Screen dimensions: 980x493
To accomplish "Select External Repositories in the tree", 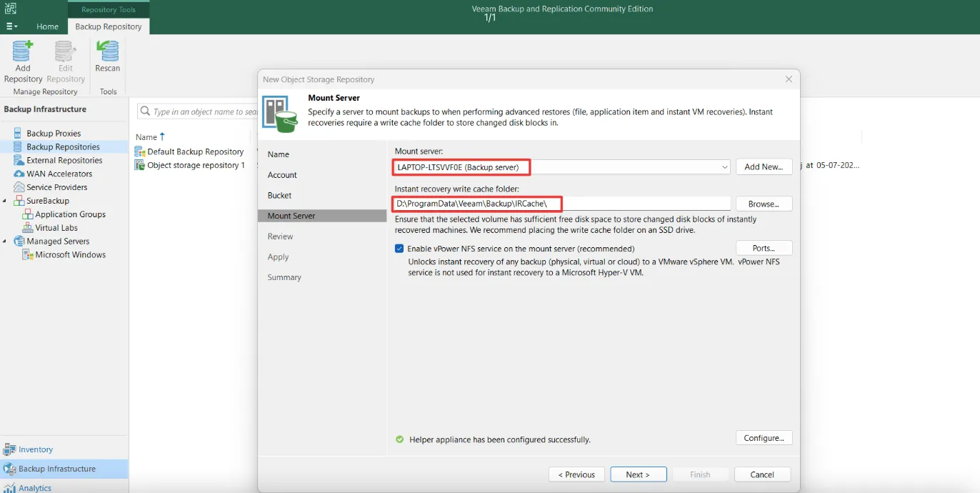I will pyautogui.click(x=64, y=161).
